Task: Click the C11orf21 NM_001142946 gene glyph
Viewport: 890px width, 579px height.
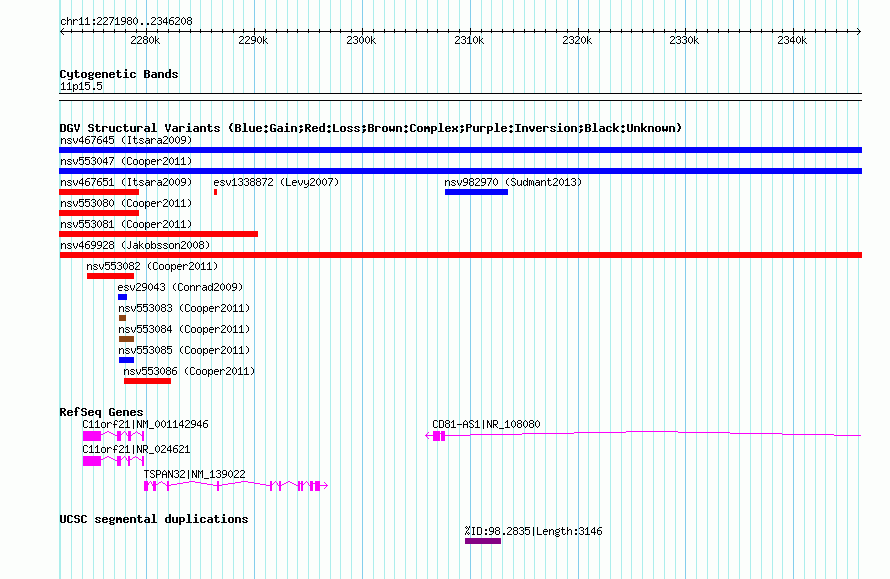Action: tap(113, 436)
